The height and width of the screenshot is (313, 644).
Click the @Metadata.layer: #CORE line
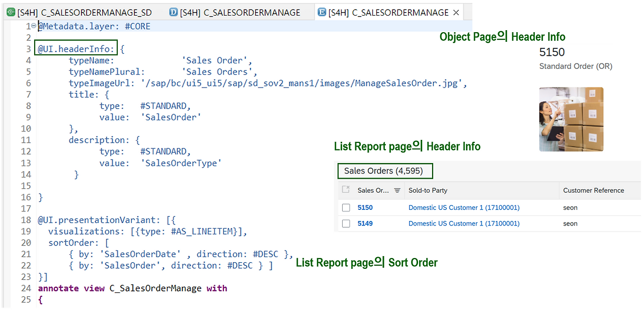pyautogui.click(x=95, y=26)
